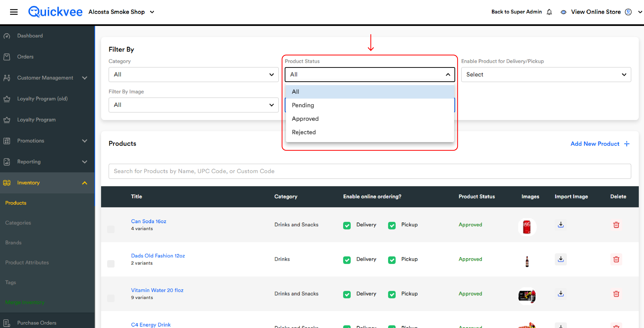Open the user profile icon

pos(628,12)
